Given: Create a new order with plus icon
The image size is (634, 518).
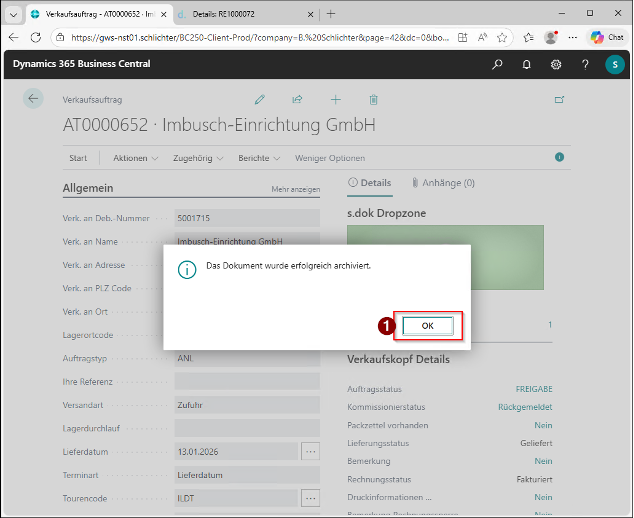Looking at the screenshot, I should 336,99.
